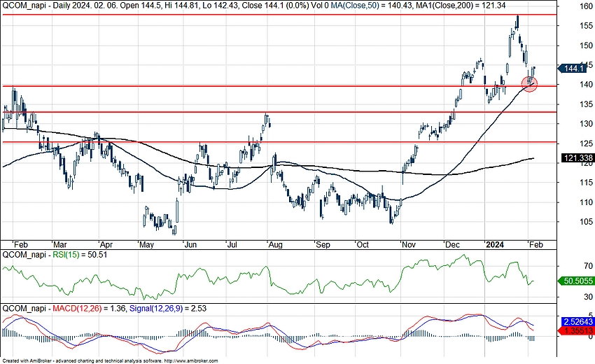Click the Feb label following 2024
This screenshot has height=364, width=595.
tap(536, 245)
